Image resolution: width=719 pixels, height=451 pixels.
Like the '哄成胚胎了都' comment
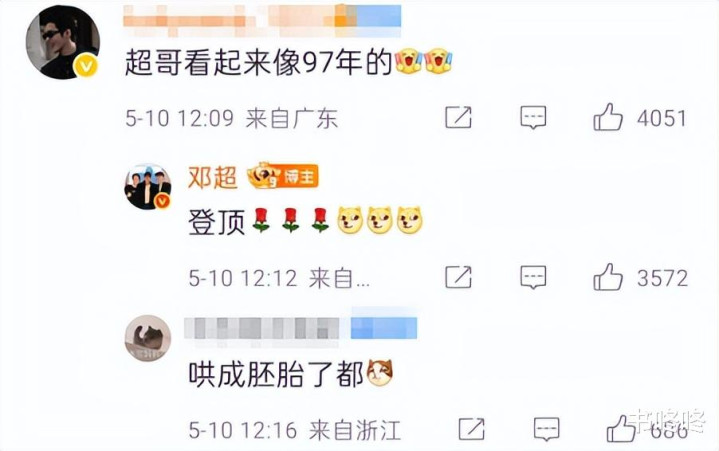(x=621, y=429)
